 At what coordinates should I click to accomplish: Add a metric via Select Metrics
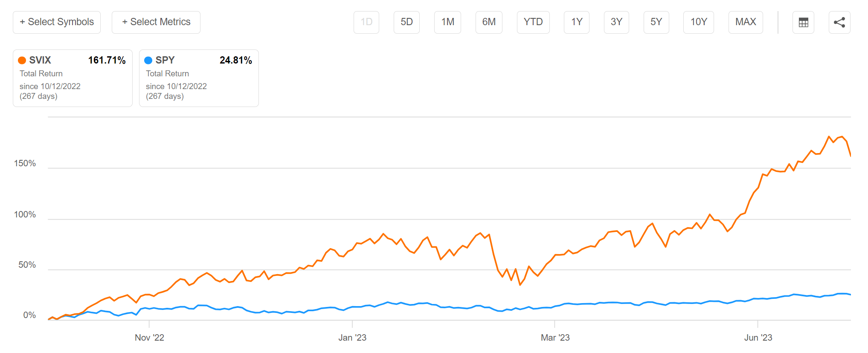[x=156, y=22]
